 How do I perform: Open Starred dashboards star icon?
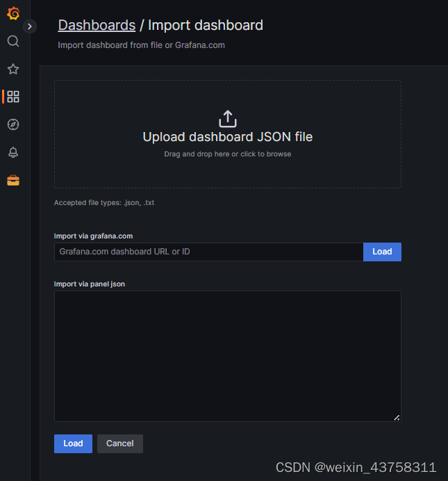tap(13, 69)
